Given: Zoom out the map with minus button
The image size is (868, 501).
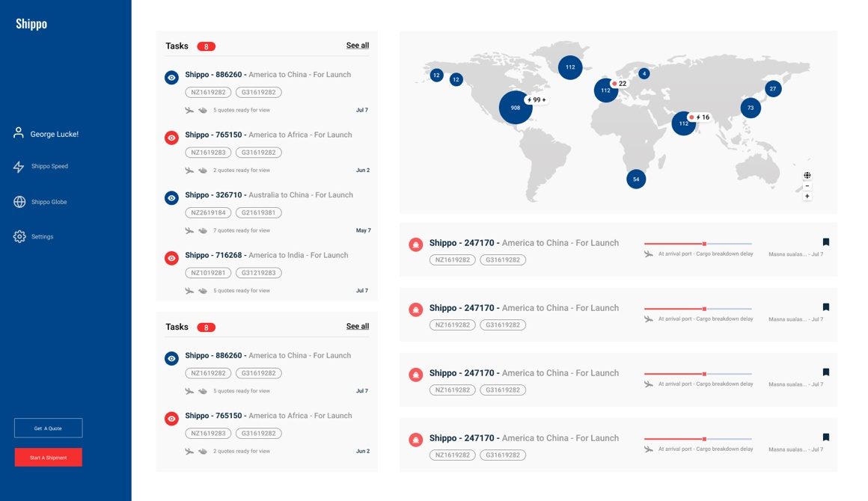Looking at the screenshot, I should pos(807,186).
